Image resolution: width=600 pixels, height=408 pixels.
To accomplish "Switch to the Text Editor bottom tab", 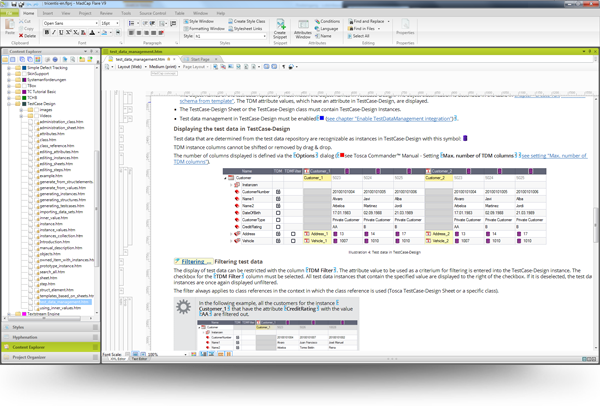I will [x=139, y=359].
